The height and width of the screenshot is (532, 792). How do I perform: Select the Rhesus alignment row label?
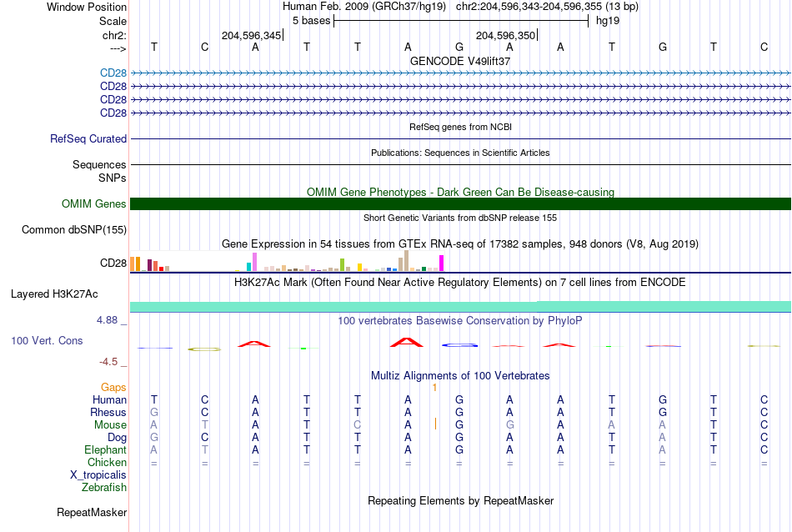pos(108,413)
